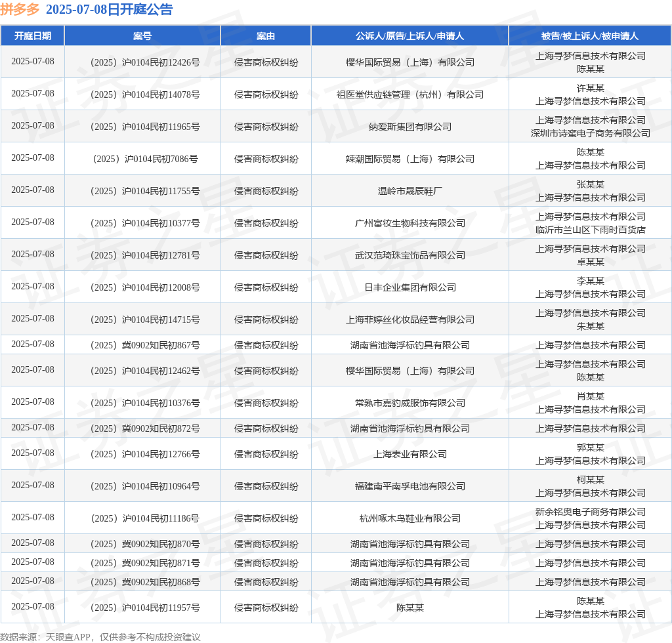Click defendant 新余铭奥电子商务有限公司
The image size is (672, 643).
(x=590, y=512)
